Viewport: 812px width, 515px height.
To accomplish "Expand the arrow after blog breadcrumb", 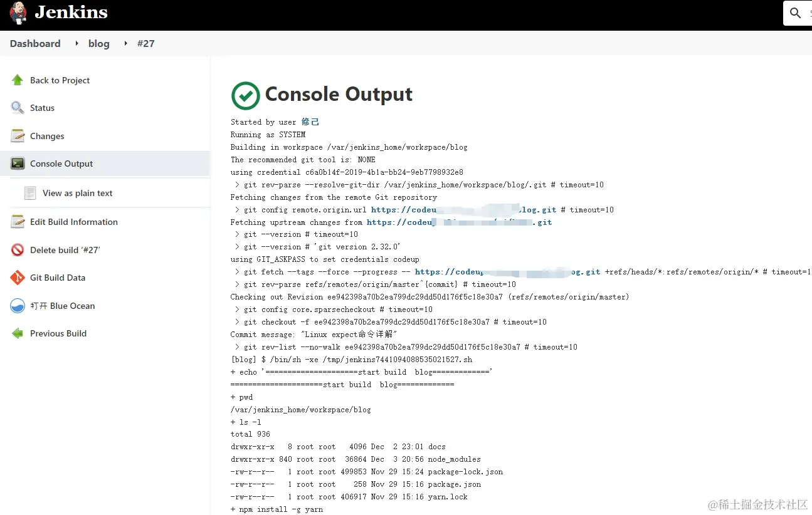I will (x=125, y=43).
